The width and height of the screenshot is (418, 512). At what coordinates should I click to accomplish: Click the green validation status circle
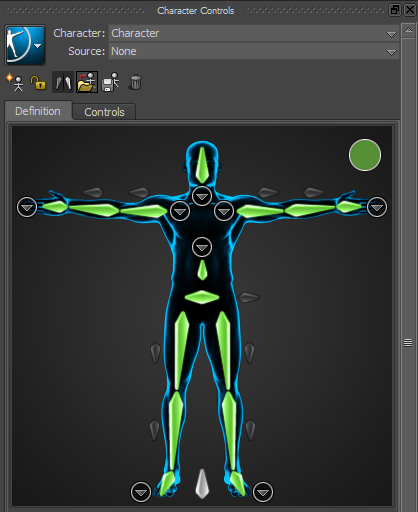(365, 155)
